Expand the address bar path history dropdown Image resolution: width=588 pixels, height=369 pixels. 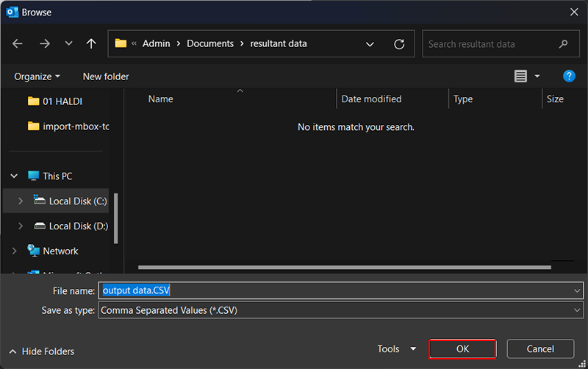click(370, 44)
